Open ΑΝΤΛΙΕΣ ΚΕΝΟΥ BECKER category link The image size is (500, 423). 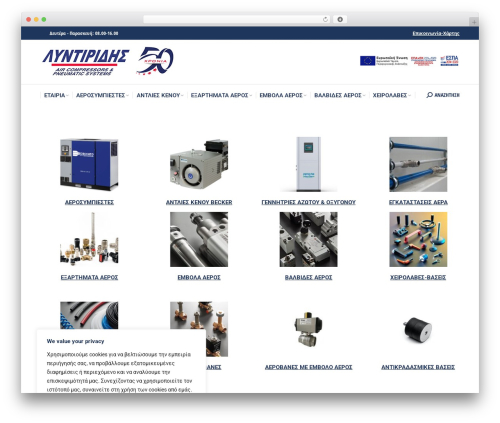pyautogui.click(x=199, y=202)
